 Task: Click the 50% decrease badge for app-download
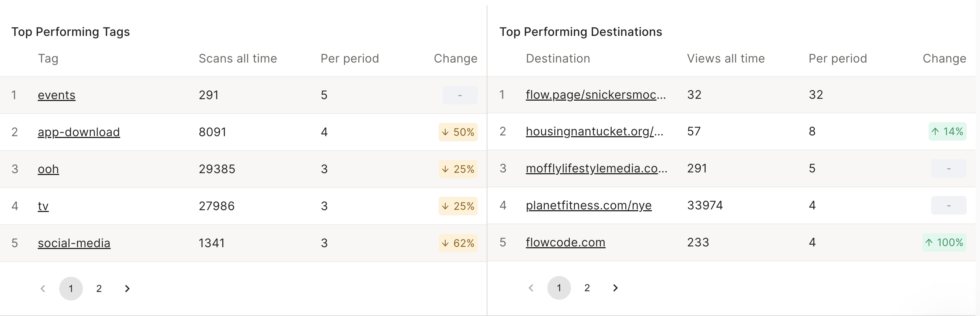tap(458, 132)
